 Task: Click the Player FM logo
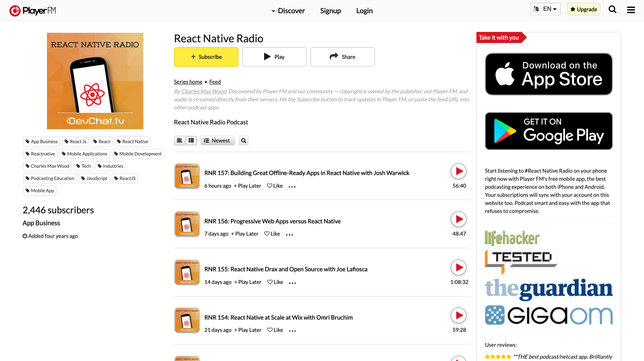point(33,11)
